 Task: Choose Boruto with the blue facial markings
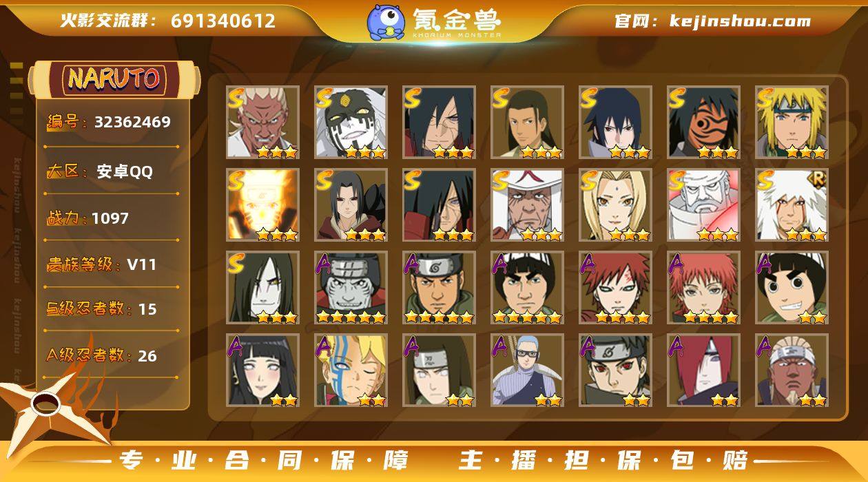351,370
